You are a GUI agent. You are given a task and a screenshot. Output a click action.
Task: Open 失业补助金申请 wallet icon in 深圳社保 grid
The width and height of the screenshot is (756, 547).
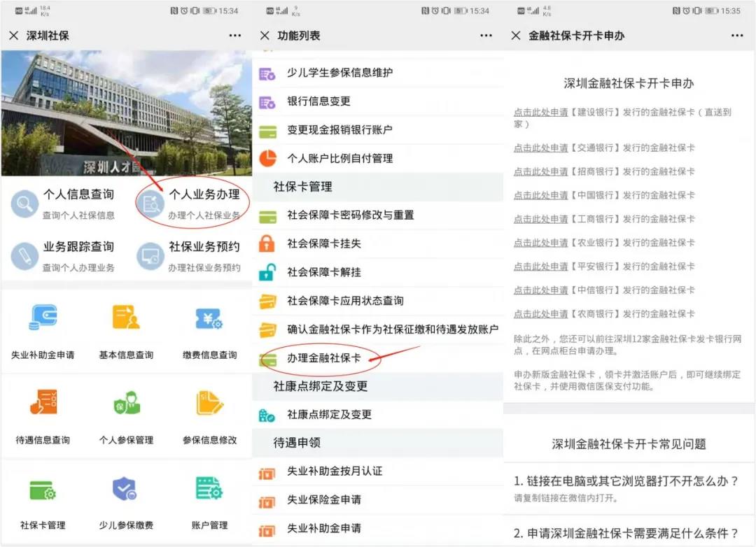(x=43, y=317)
